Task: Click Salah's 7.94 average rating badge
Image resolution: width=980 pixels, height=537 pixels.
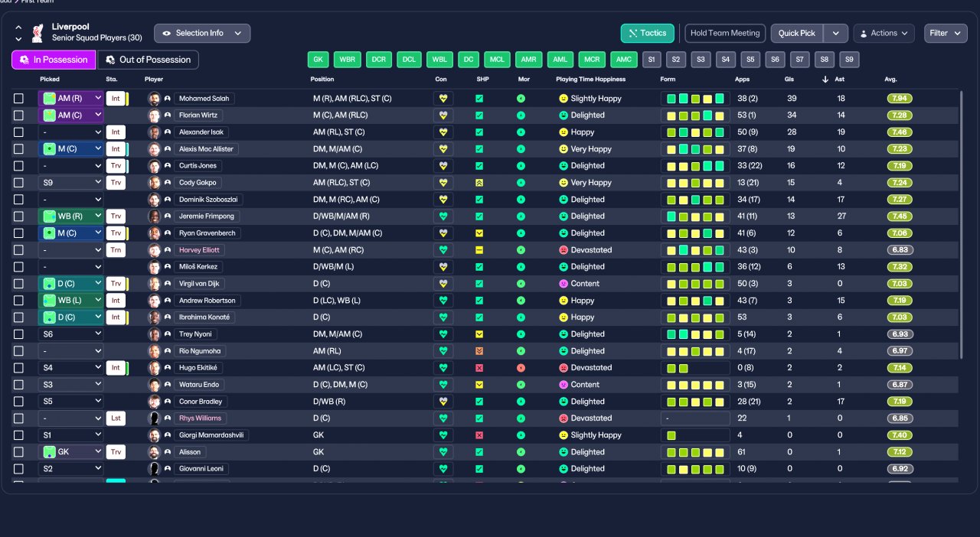Action: [900, 99]
